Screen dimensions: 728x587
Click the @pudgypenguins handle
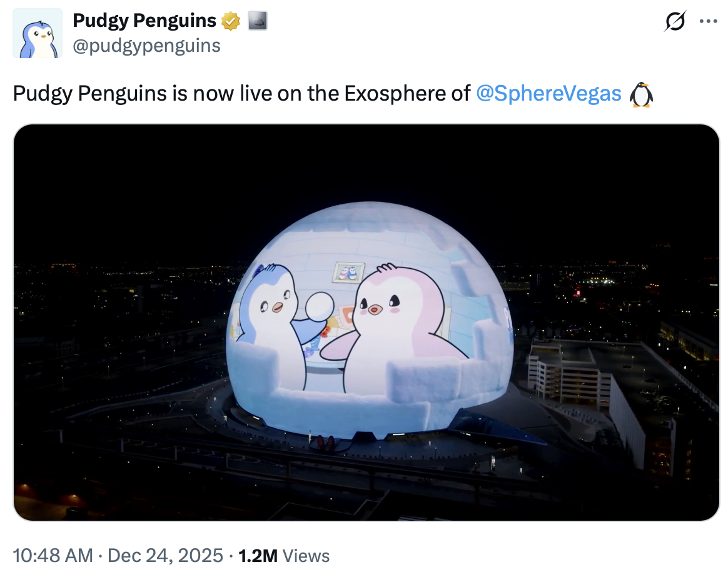click(146, 45)
